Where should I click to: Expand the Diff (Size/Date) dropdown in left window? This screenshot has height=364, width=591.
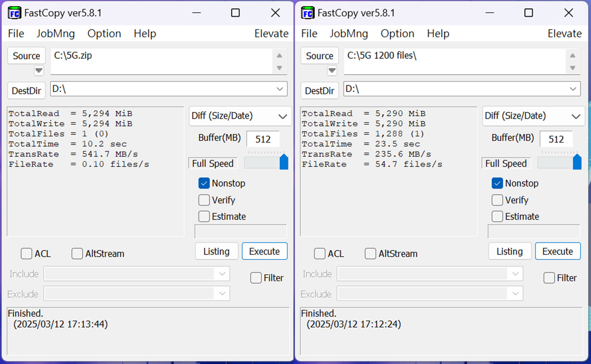[282, 116]
